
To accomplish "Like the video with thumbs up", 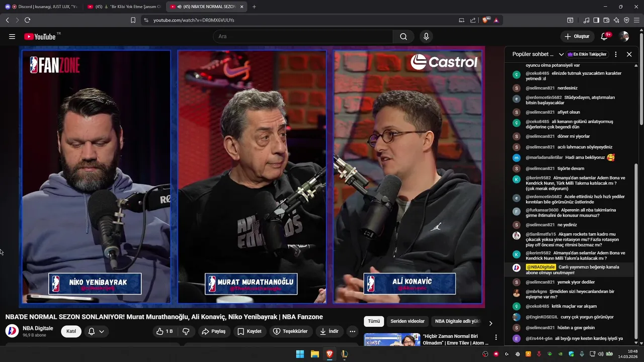I will [x=165, y=331].
